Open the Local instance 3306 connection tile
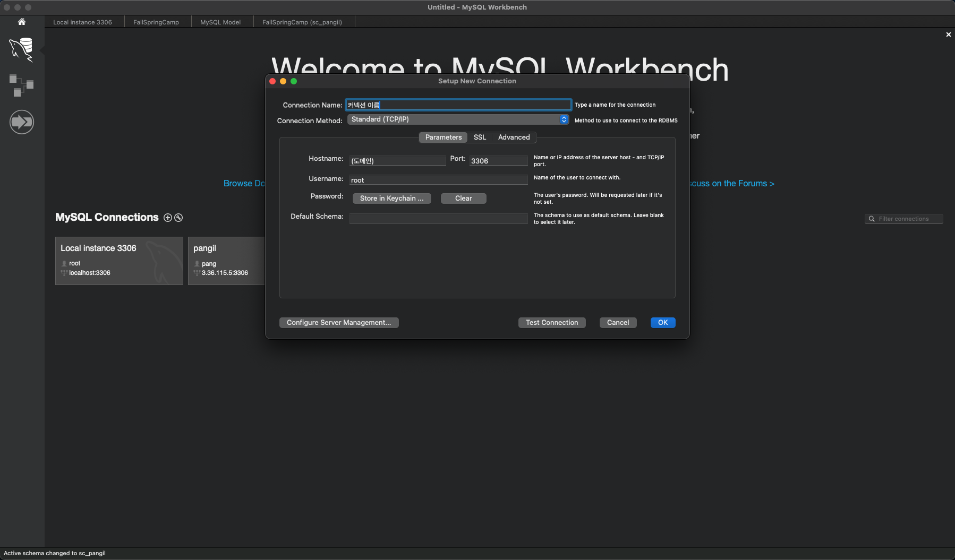This screenshot has height=560, width=955. (119, 261)
